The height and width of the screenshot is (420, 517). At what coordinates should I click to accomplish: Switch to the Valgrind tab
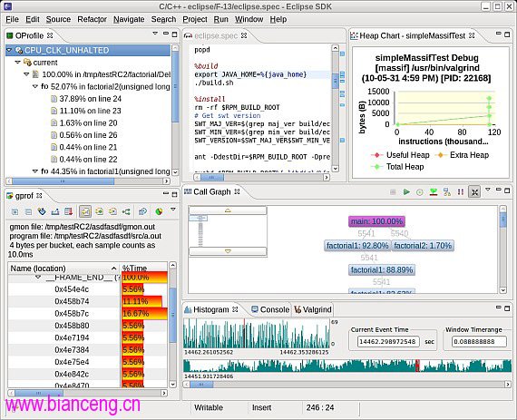(313, 309)
